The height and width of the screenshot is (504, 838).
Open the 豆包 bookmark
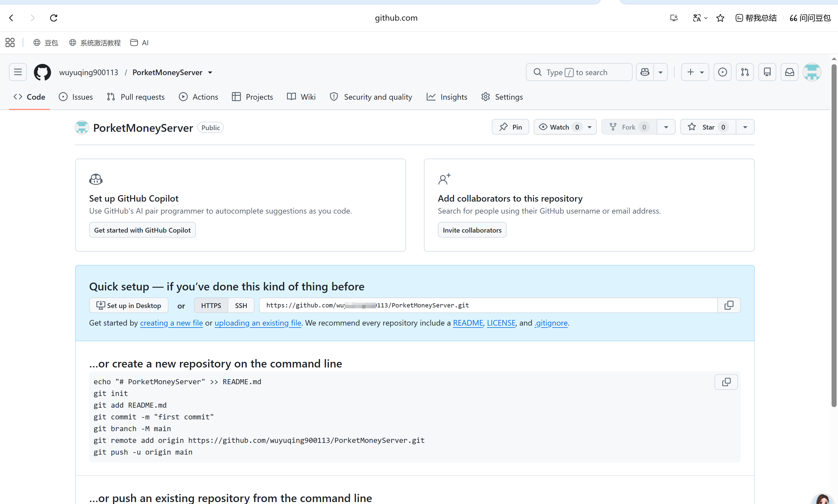(46, 42)
